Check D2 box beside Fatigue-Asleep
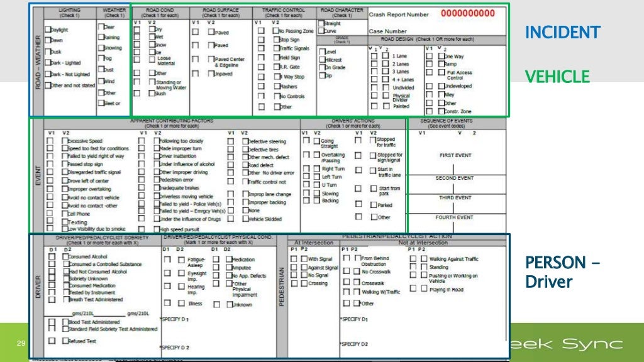644x362 pixels. pyautogui.click(x=181, y=260)
